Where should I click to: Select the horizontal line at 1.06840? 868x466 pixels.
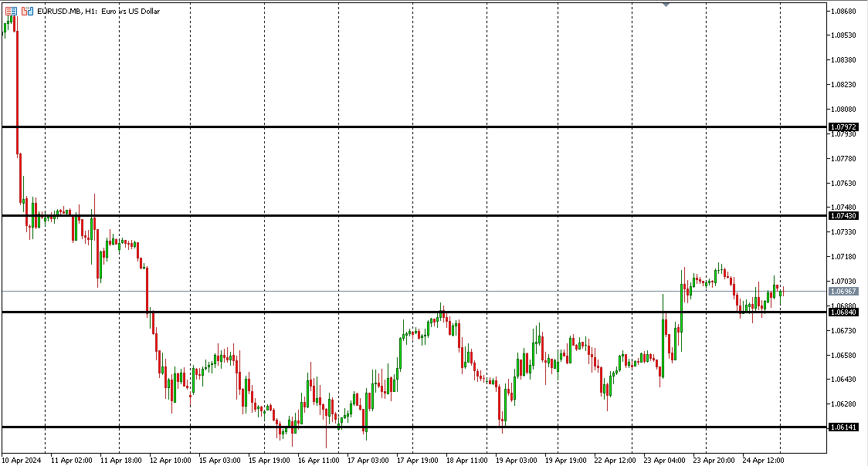coord(414,312)
